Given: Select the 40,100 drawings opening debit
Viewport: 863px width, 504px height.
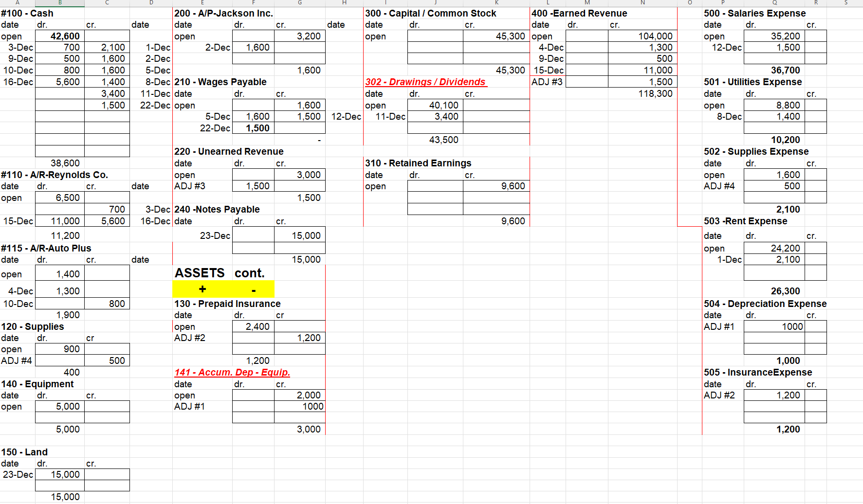Looking at the screenshot, I should (435, 105).
